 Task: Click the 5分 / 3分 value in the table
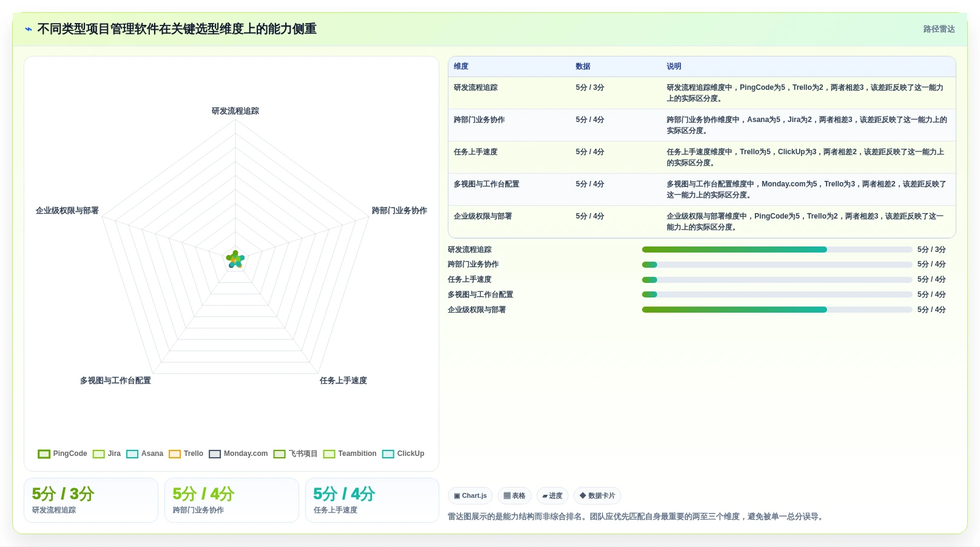(590, 87)
